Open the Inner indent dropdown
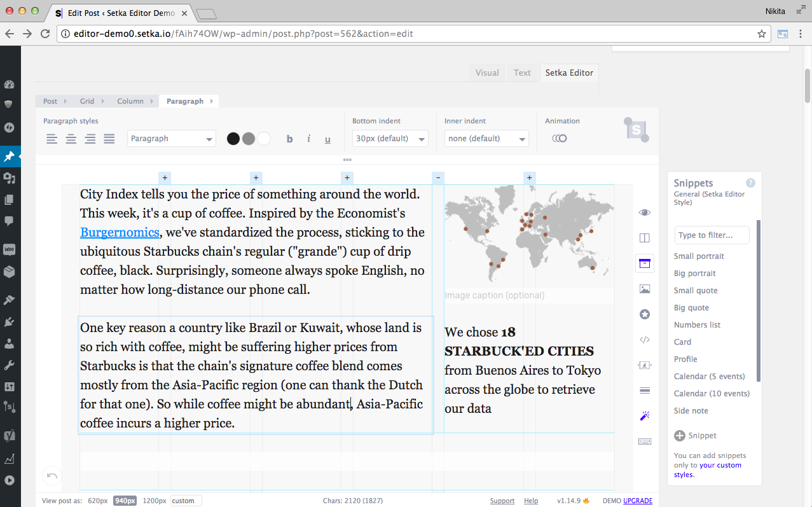Screen dimensions: 812x507 click(x=486, y=139)
